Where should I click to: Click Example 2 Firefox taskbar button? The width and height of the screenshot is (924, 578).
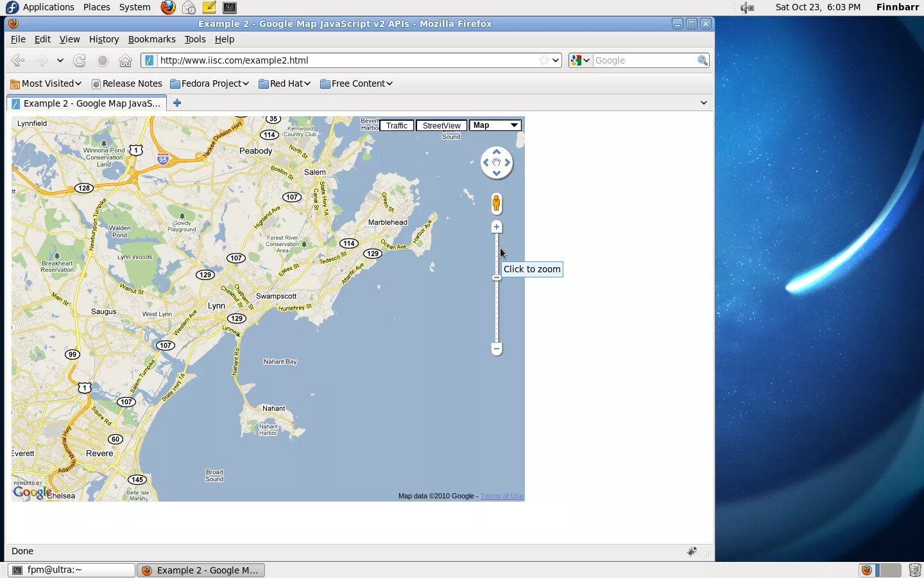(201, 570)
